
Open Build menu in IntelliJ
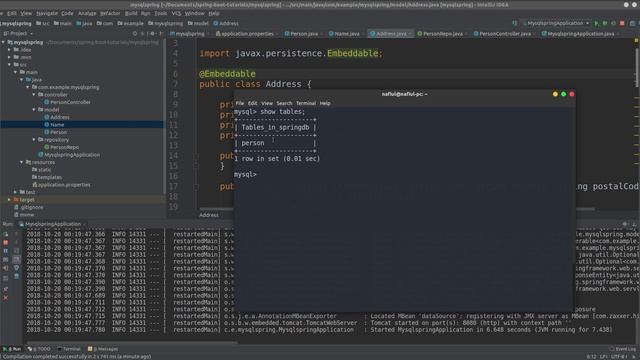tap(131, 13)
